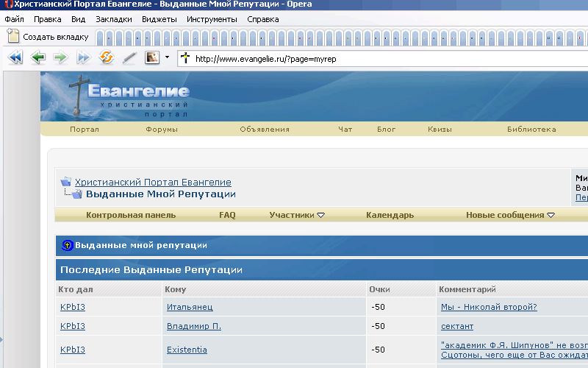The height and width of the screenshot is (368, 588).
Task: Go back with the green Back arrow
Action: [38, 57]
